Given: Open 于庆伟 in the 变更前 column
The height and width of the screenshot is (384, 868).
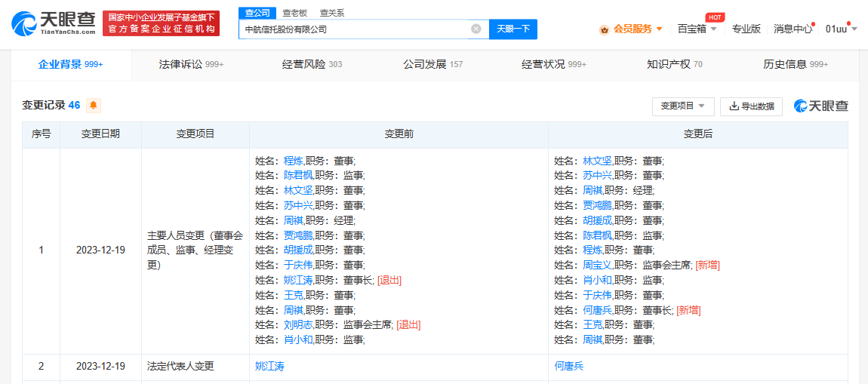Looking at the screenshot, I should 298,265.
